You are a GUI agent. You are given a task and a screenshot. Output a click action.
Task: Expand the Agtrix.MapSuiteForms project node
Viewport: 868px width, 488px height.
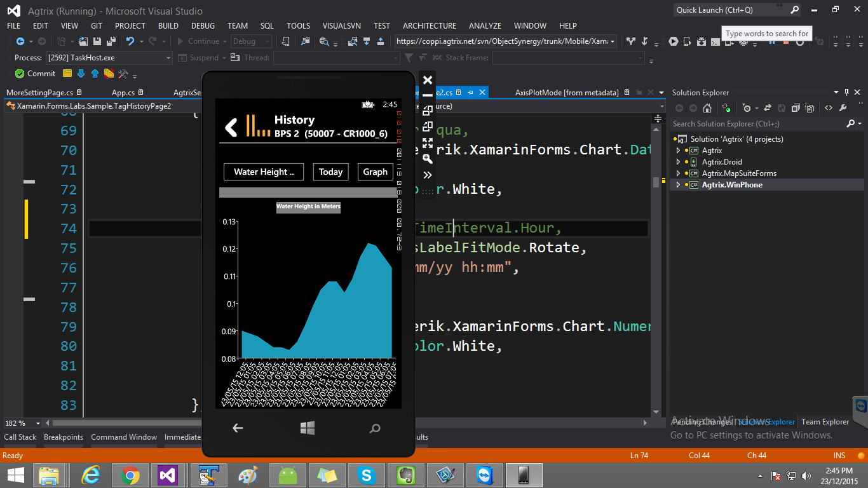[678, 173]
